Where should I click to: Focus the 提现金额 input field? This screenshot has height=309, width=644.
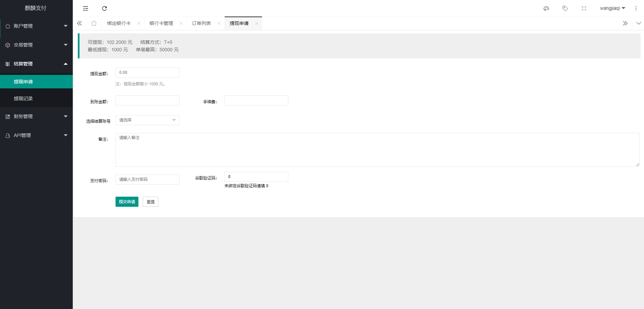coord(147,73)
